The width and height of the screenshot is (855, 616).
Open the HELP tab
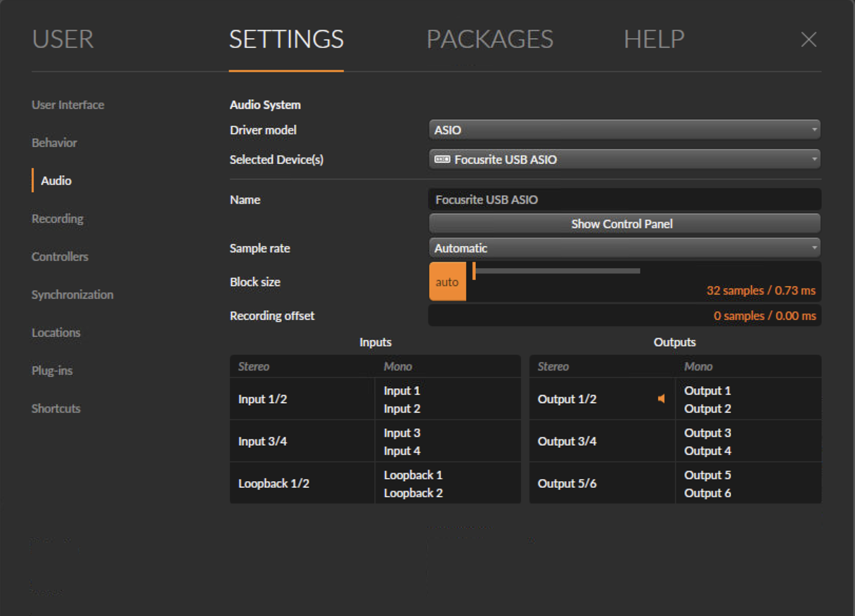coord(653,40)
